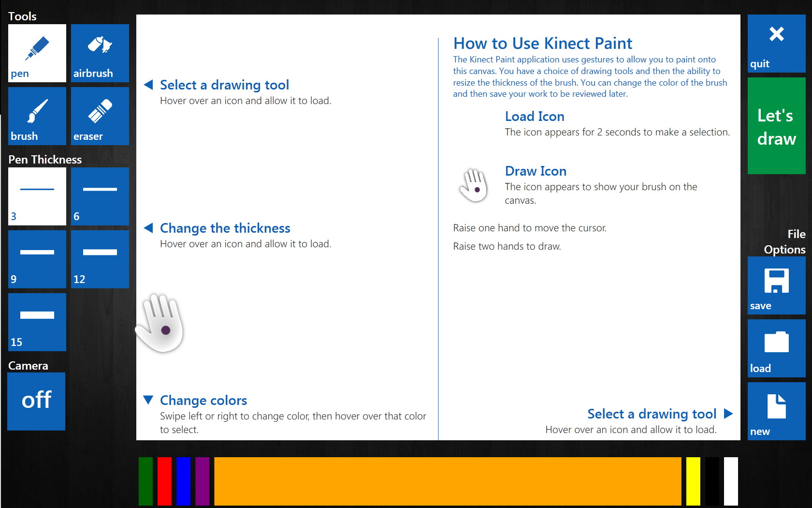Open the Load file icon
Image resolution: width=812 pixels, height=508 pixels.
(776, 348)
